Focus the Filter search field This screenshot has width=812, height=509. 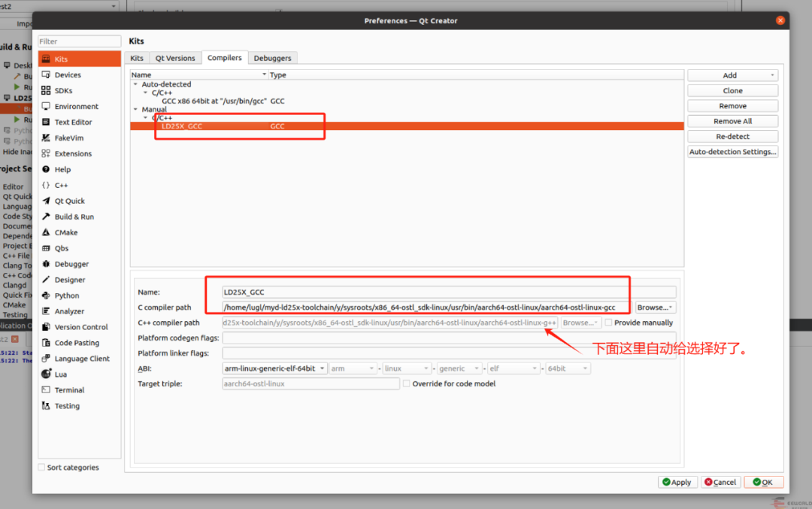79,41
